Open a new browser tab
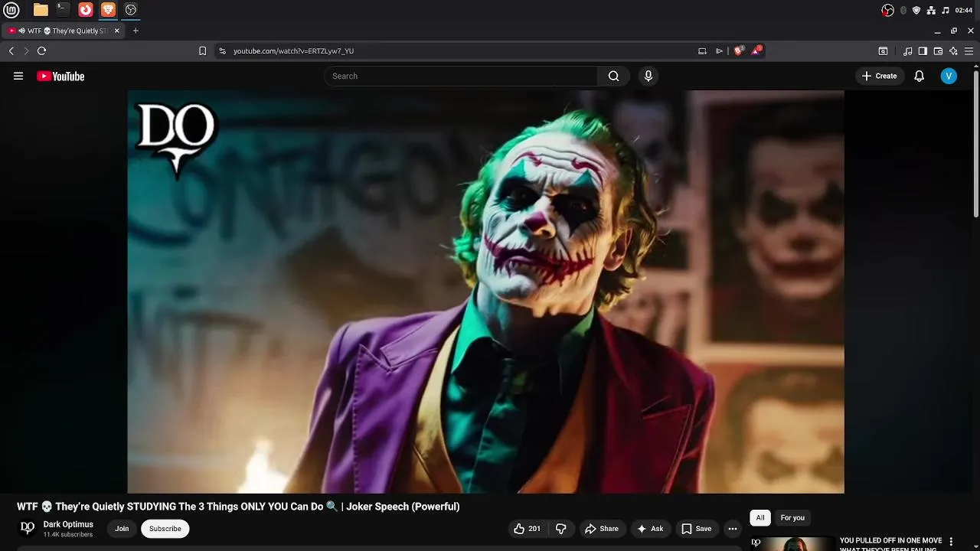Viewport: 980px width, 551px height. click(x=136, y=31)
